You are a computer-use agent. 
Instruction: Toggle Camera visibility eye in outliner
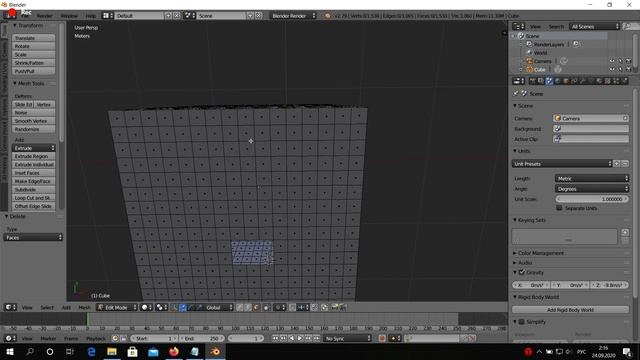(x=612, y=61)
